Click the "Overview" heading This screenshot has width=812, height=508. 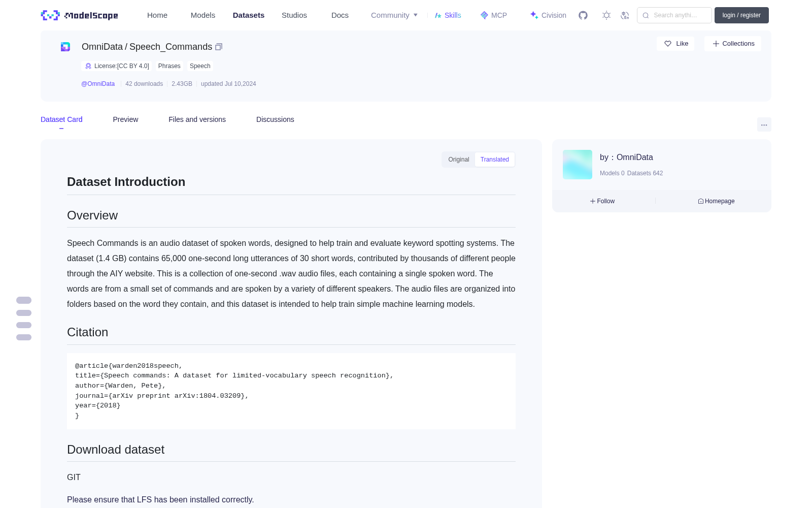click(92, 215)
